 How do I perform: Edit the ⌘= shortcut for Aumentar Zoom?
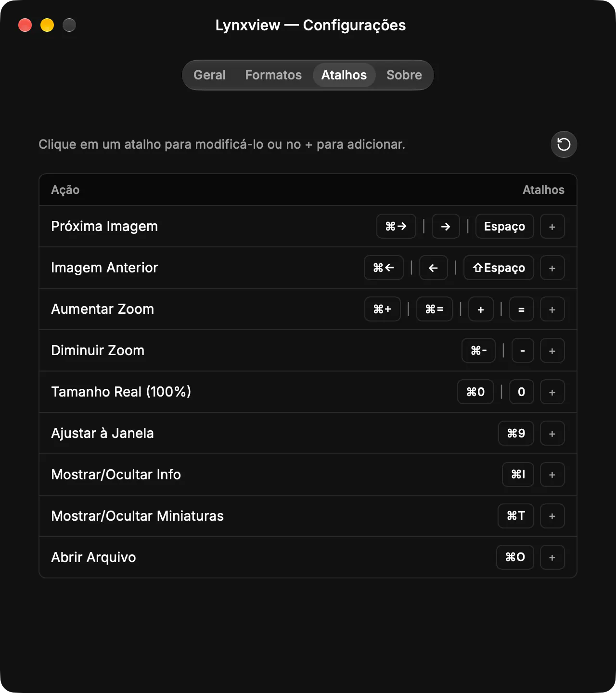(435, 309)
